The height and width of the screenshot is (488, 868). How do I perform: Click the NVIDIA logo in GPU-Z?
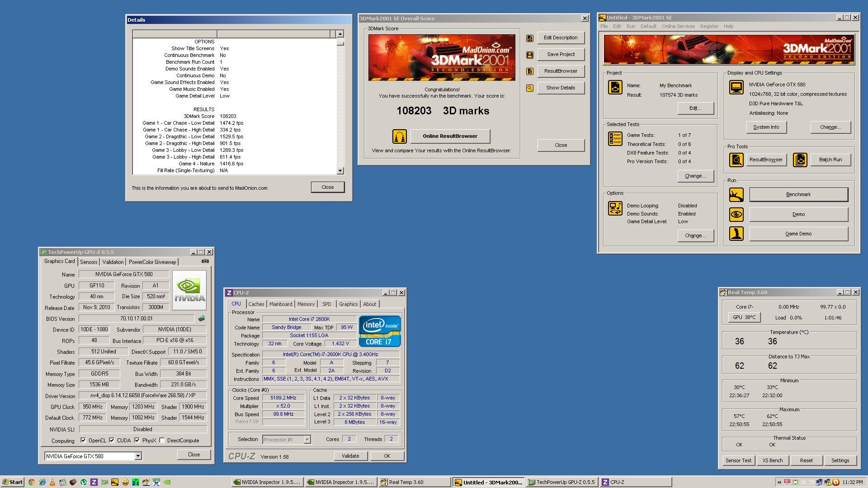coord(189,290)
